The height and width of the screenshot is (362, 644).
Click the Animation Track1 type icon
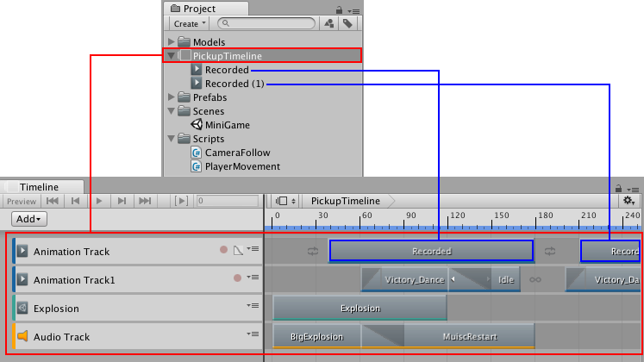(22, 279)
